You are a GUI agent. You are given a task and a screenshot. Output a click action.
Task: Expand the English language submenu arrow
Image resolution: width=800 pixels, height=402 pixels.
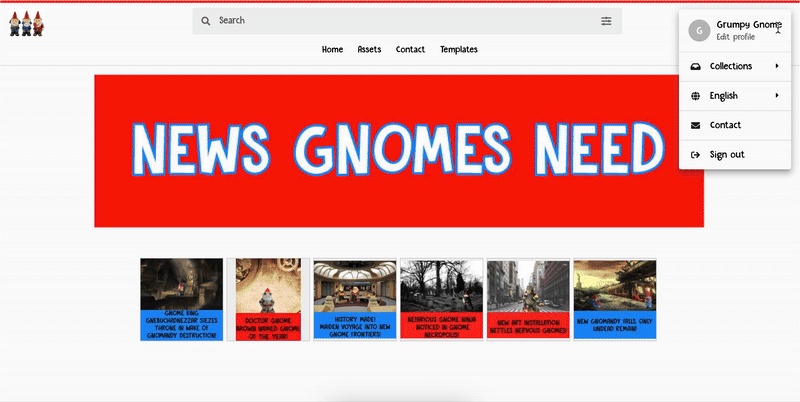[776, 96]
